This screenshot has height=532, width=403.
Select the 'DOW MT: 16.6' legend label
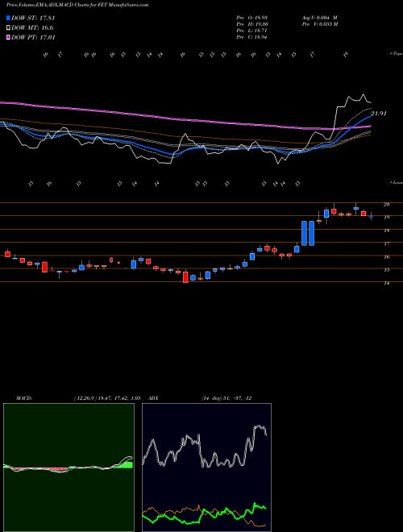pyautogui.click(x=32, y=28)
